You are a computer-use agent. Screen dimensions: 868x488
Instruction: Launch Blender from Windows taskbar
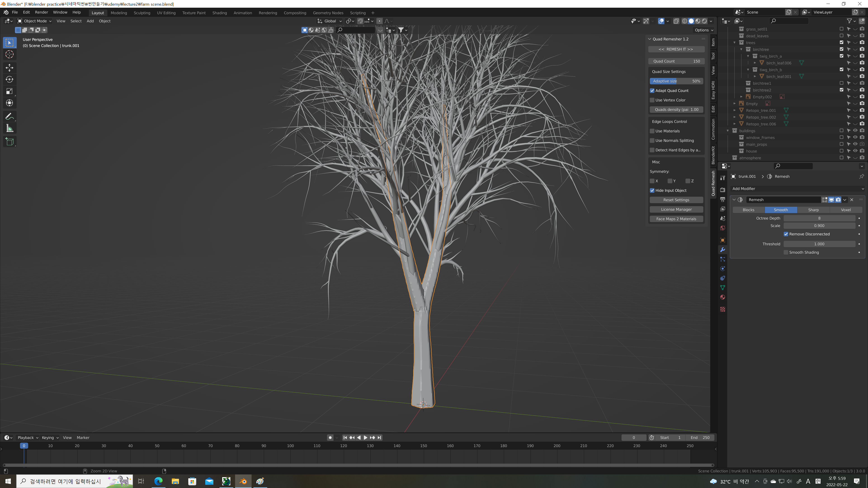tap(243, 481)
